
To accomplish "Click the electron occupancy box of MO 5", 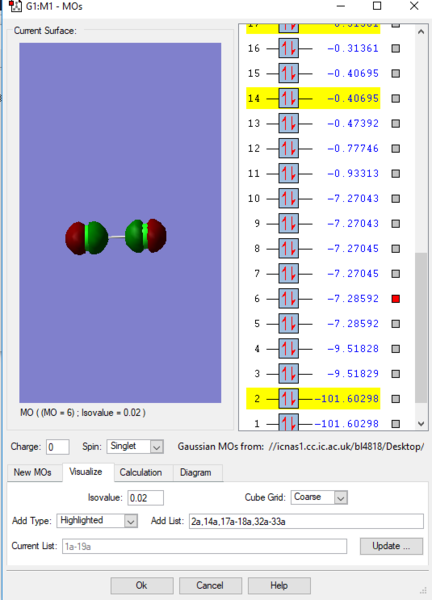I will click(289, 324).
